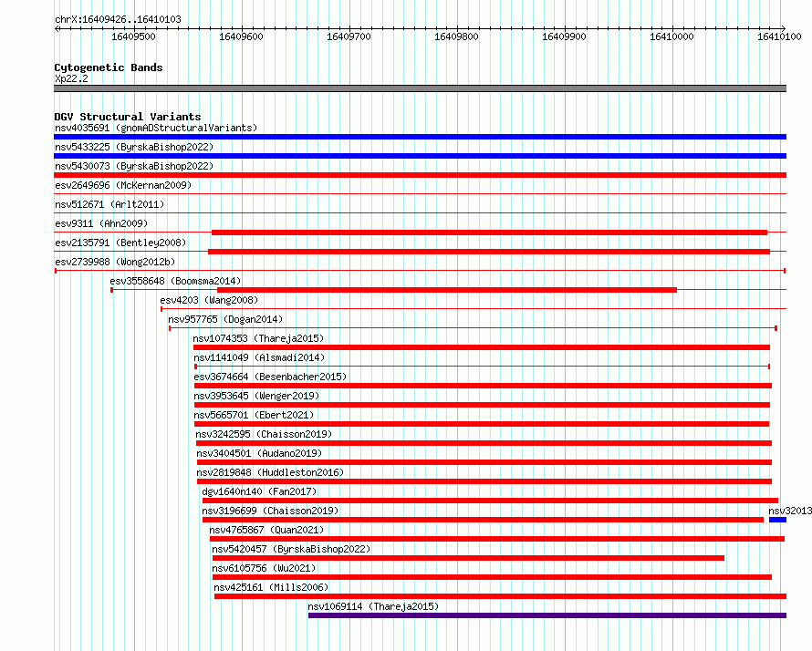Open nsv957765 Dogan2014 label
Image resolution: width=812 pixels, height=651 pixels.
[x=225, y=319]
